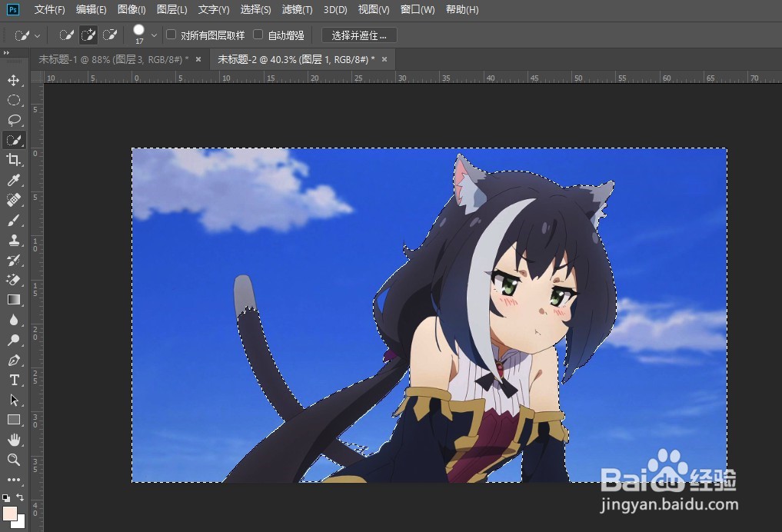
Task: Select the Quick Selection tool in toolbox
Action: tap(14, 140)
